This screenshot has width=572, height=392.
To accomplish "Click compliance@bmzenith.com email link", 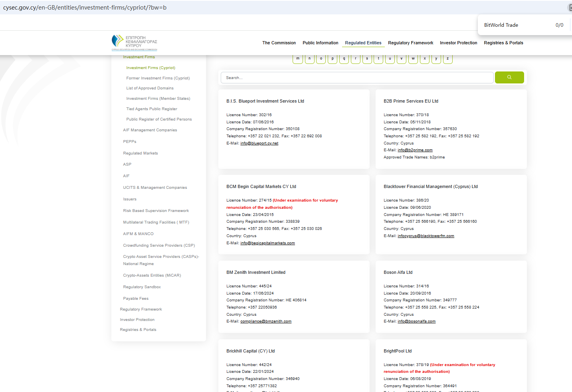I will tap(265, 321).
